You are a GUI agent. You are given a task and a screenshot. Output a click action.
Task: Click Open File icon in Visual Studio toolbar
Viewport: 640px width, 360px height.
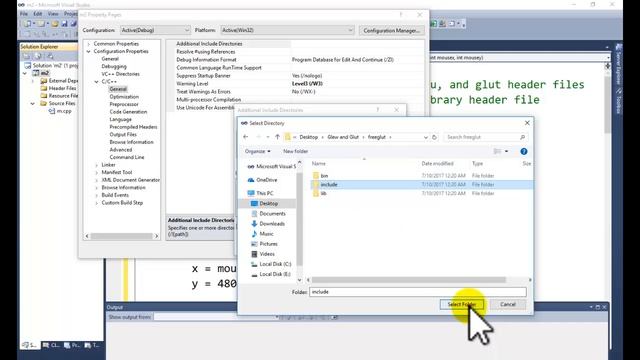pyautogui.click(x=55, y=24)
